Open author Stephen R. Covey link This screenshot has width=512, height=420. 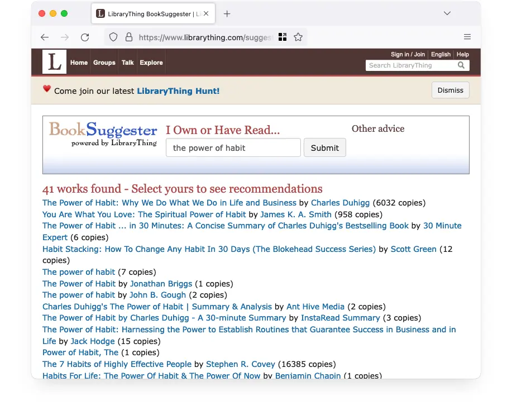[241, 364]
